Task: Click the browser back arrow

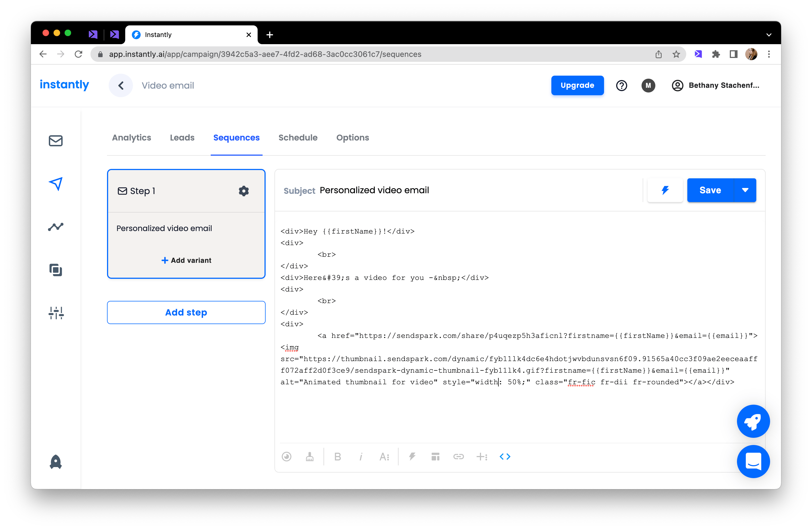Action: click(x=43, y=54)
